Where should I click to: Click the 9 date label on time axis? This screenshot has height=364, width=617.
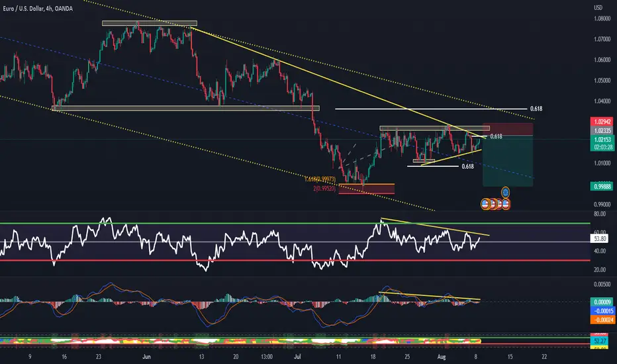(30, 357)
